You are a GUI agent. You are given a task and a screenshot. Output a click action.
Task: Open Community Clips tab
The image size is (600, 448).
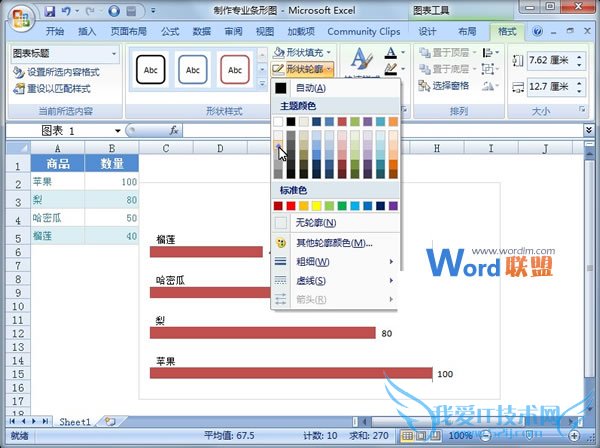click(x=364, y=31)
